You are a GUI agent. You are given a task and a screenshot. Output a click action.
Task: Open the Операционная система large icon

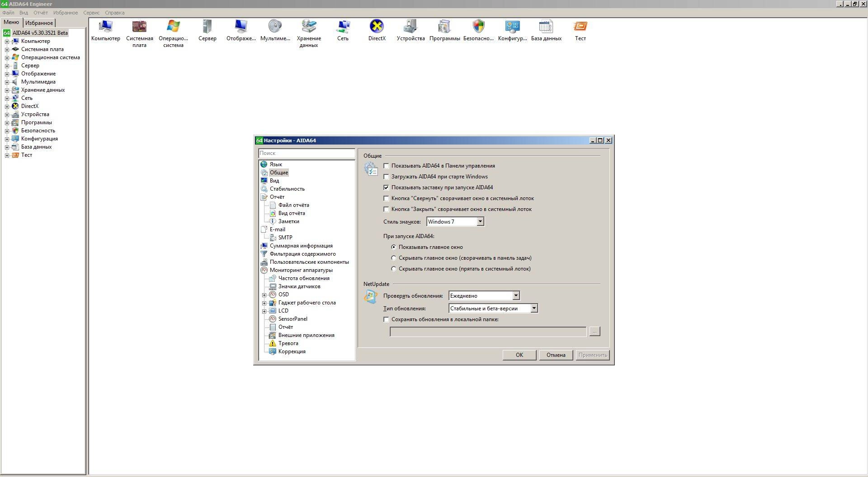click(173, 33)
